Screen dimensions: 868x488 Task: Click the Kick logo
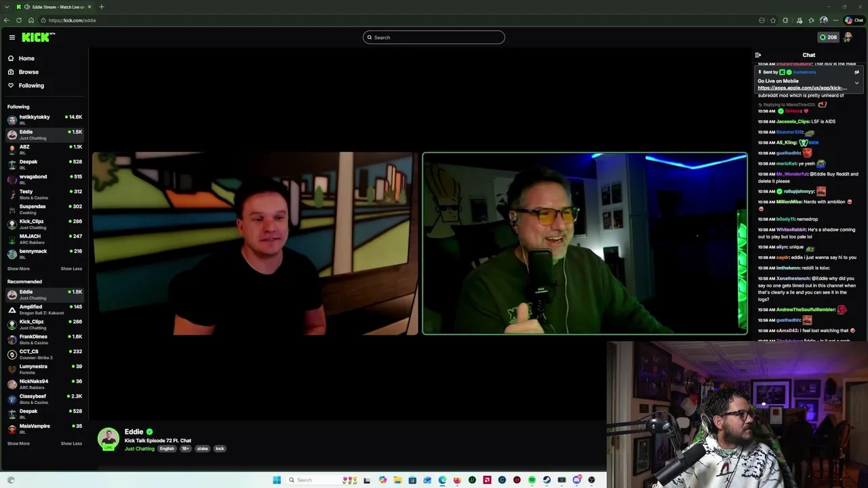click(38, 37)
